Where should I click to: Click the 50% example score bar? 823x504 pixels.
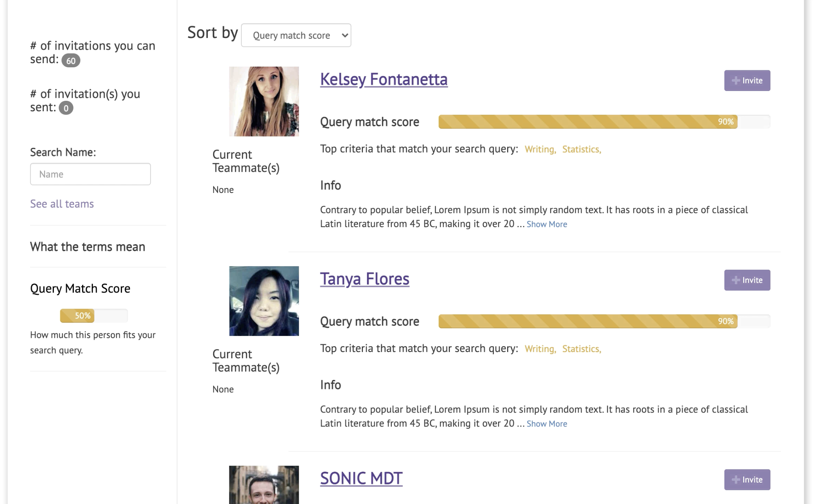point(94,316)
